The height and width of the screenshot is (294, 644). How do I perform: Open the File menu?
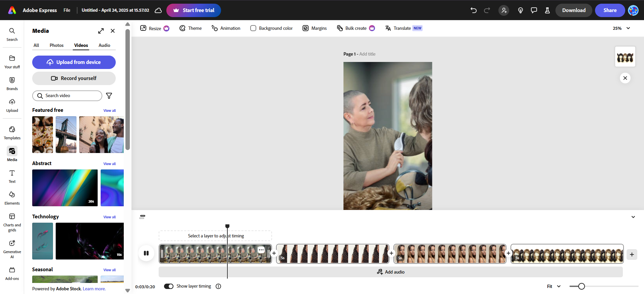tap(67, 10)
